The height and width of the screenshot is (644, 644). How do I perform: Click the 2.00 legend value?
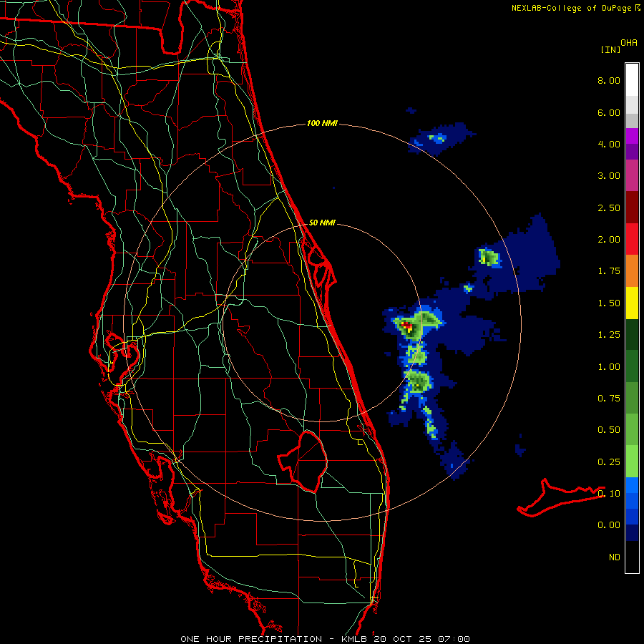[609, 240]
